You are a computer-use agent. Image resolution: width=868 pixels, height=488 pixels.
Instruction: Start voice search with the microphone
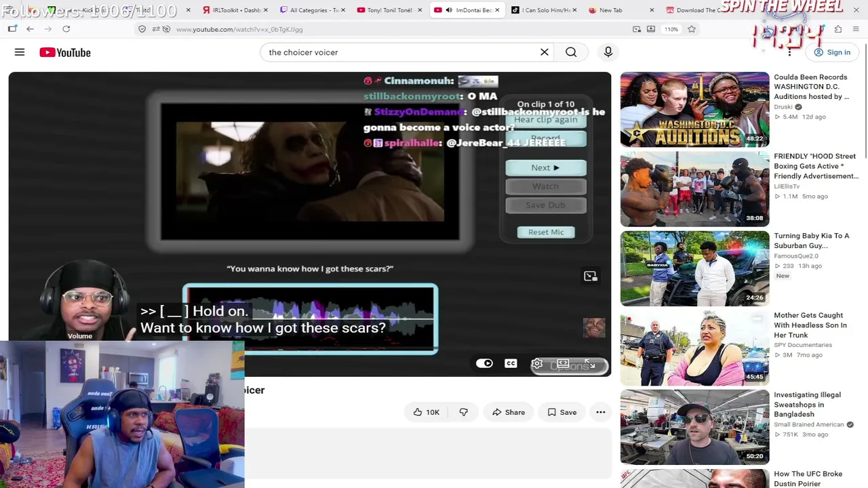(x=608, y=52)
